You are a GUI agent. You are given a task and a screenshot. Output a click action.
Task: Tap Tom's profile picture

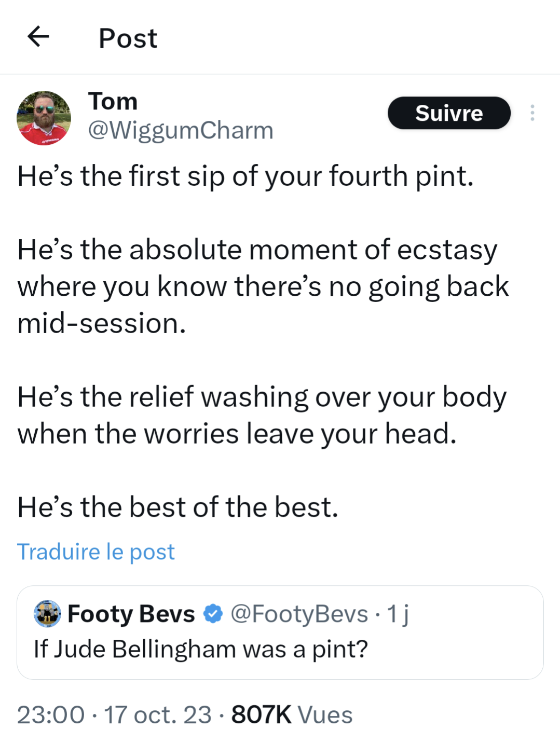tap(44, 118)
